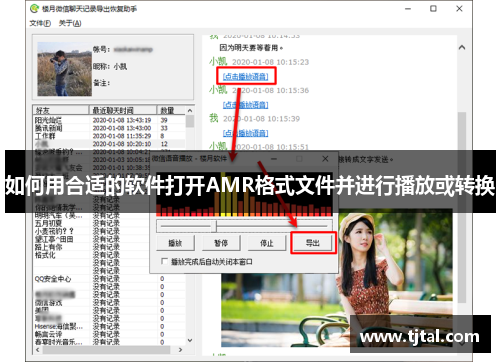Select friend 路上有你
Image resolution: width=500 pixels, height=362 pixels.
[x=49, y=247]
